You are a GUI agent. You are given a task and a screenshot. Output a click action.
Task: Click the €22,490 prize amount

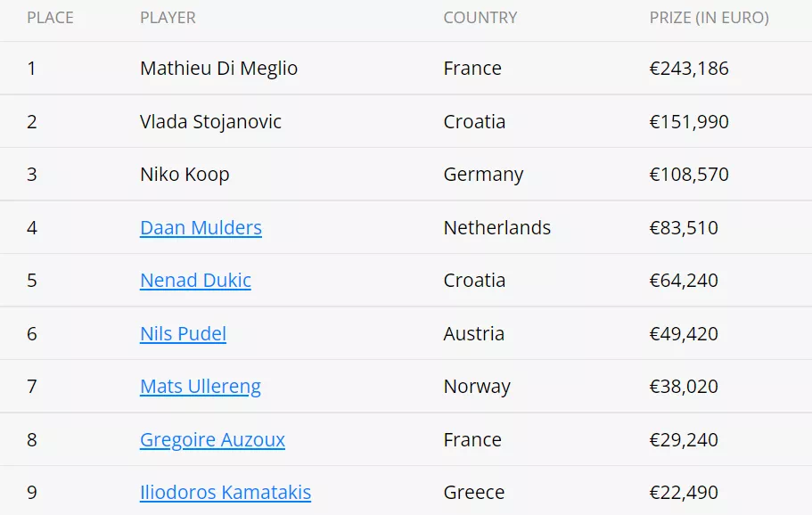[x=684, y=493]
